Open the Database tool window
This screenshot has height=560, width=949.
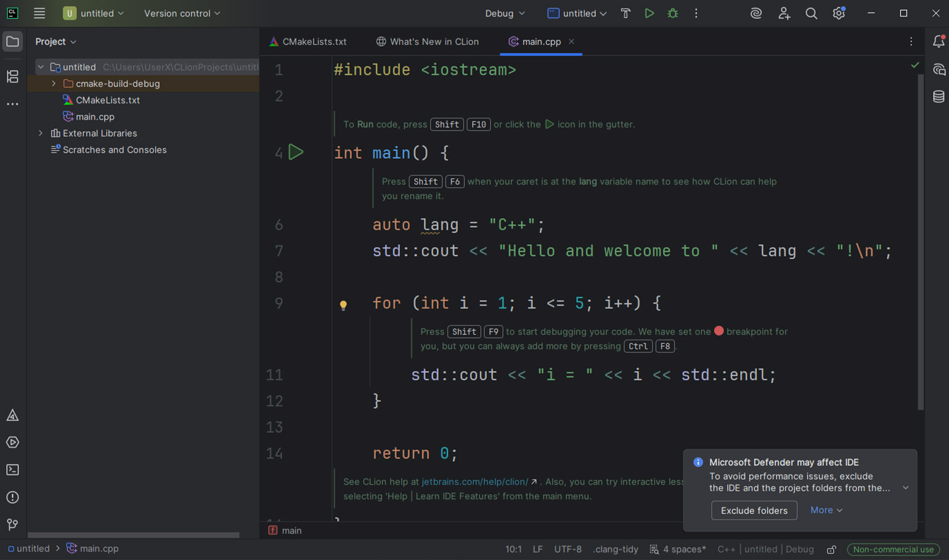(938, 97)
